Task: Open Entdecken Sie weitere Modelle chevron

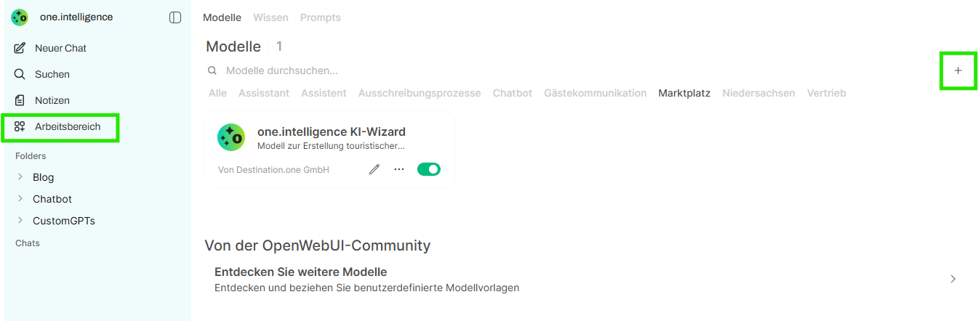Action: coord(953,279)
